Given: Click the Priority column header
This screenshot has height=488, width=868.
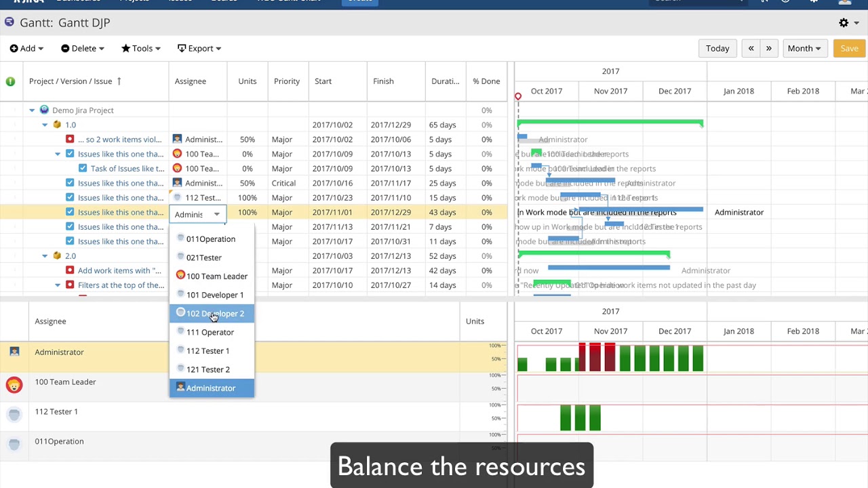Looking at the screenshot, I should click(x=287, y=81).
